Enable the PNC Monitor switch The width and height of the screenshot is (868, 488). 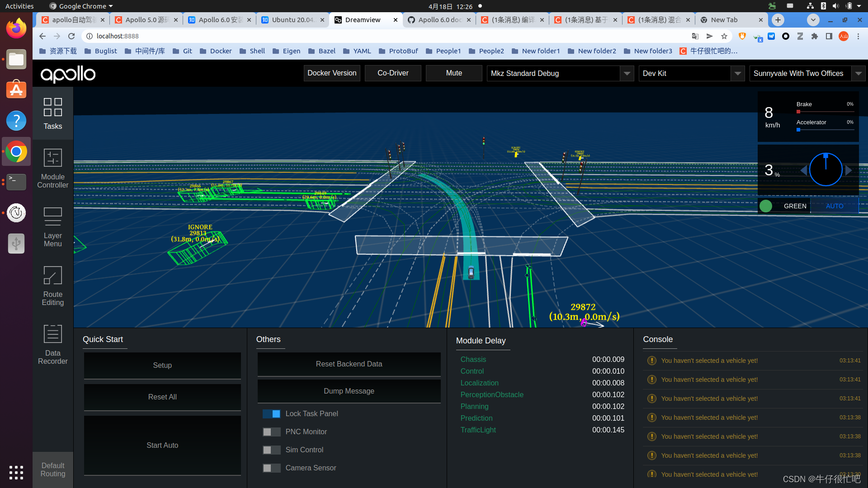(x=272, y=432)
